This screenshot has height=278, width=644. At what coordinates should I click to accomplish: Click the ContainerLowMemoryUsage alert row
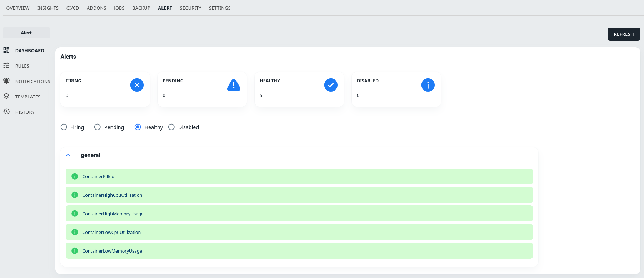tap(299, 251)
